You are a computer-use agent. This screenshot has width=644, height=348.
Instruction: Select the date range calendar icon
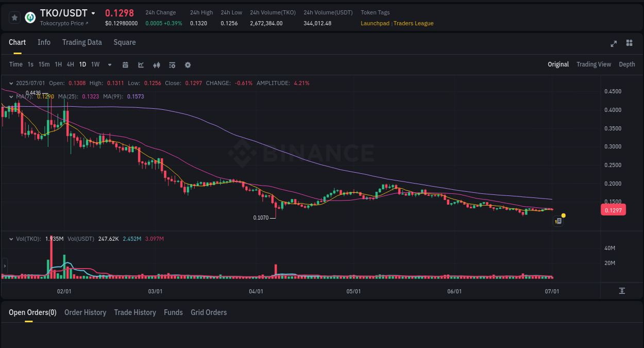click(x=125, y=64)
